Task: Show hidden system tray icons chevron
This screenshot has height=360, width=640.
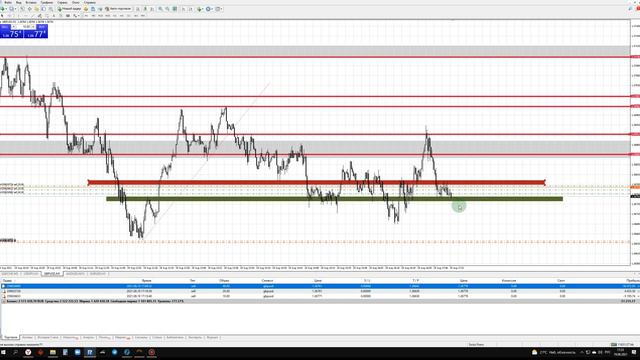Action: coord(582,352)
